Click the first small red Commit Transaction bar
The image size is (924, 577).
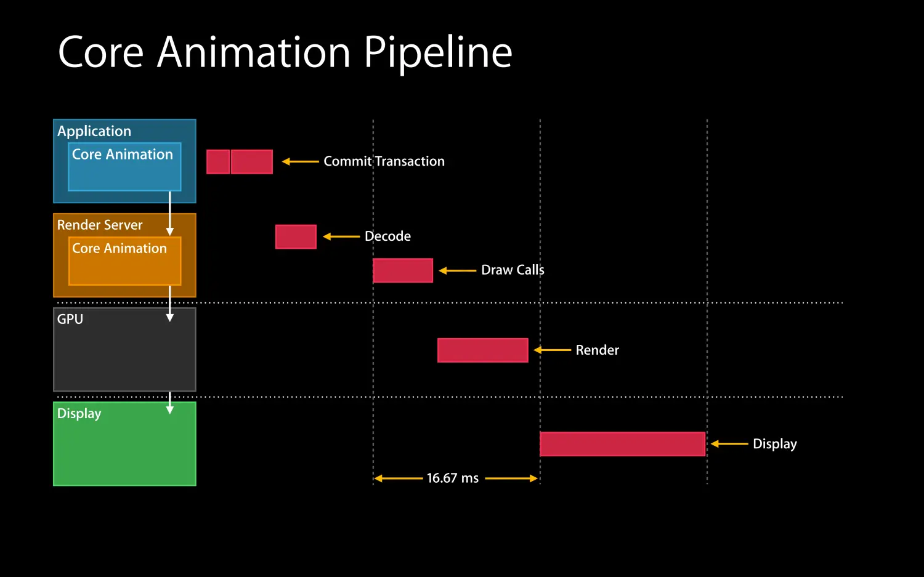[x=218, y=162]
